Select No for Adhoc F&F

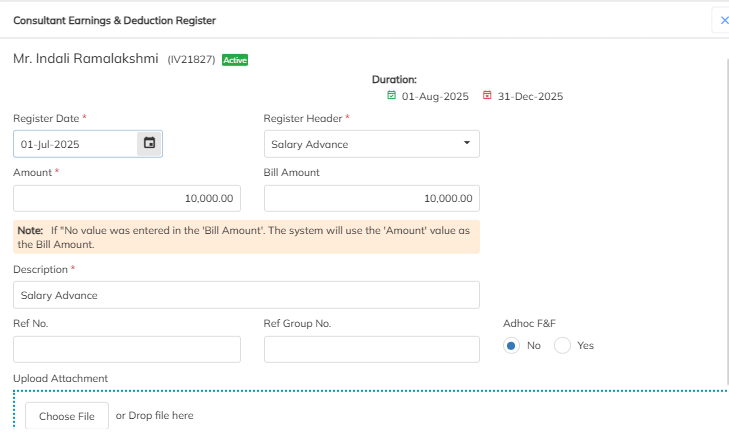(x=511, y=346)
